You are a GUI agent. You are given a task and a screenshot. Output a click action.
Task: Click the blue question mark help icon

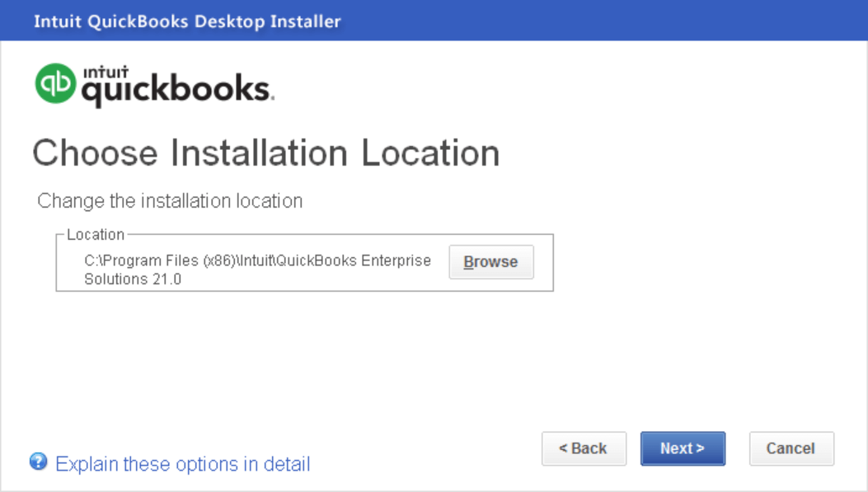[x=38, y=462]
